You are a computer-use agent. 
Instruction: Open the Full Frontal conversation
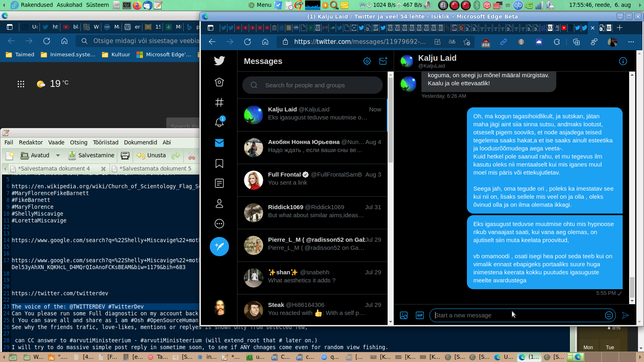tap(312, 180)
